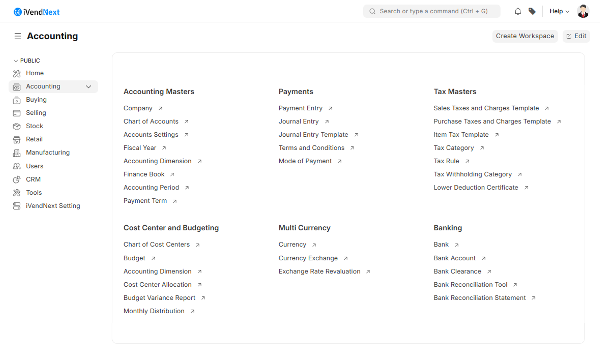This screenshot has height=364, width=600.
Task: Open the Help dropdown menu
Action: pyautogui.click(x=559, y=11)
